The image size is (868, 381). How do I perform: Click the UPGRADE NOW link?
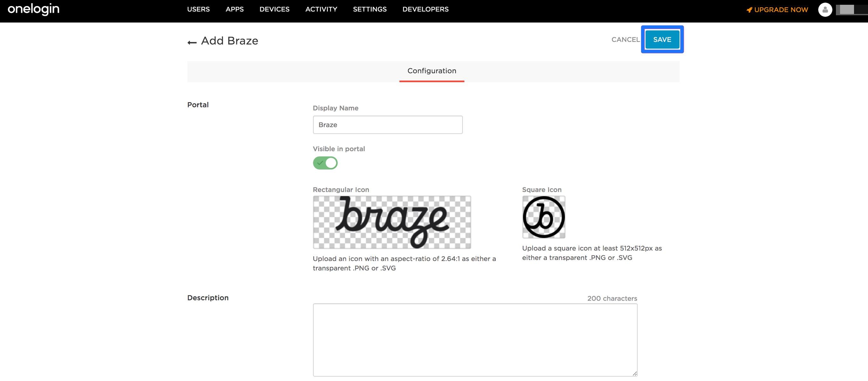(x=781, y=10)
